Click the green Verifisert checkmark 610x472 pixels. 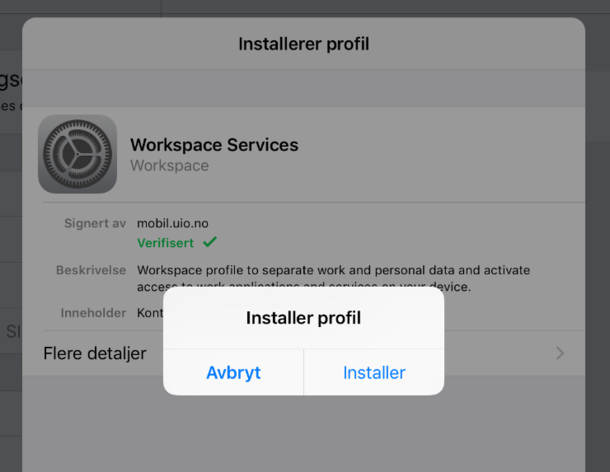tap(209, 242)
